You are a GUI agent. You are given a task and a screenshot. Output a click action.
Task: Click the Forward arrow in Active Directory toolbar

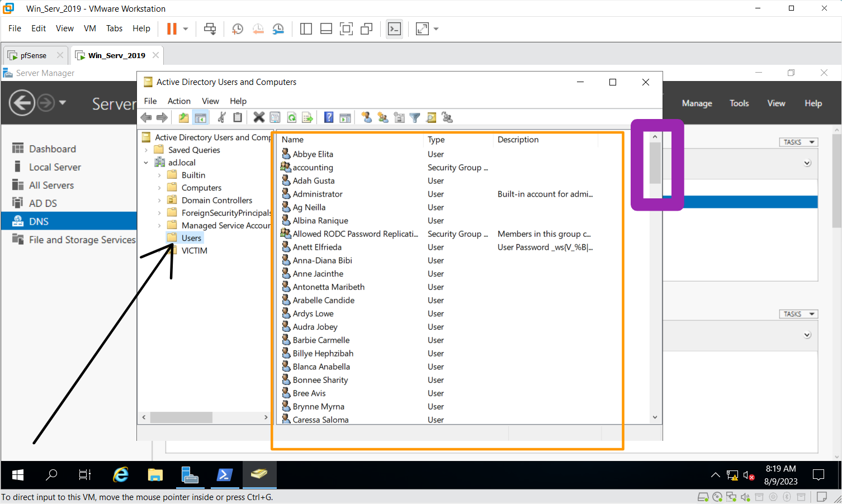click(162, 117)
